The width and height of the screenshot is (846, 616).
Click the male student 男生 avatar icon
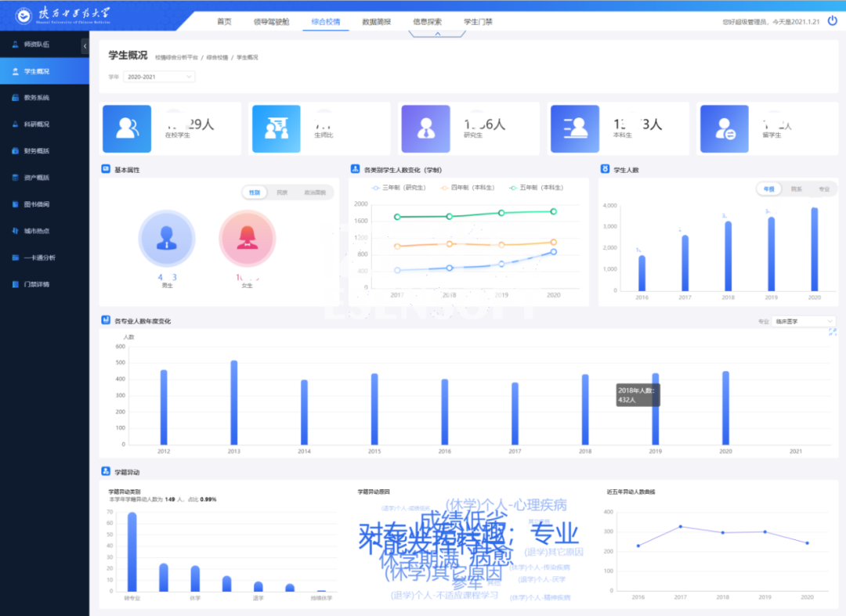166,238
